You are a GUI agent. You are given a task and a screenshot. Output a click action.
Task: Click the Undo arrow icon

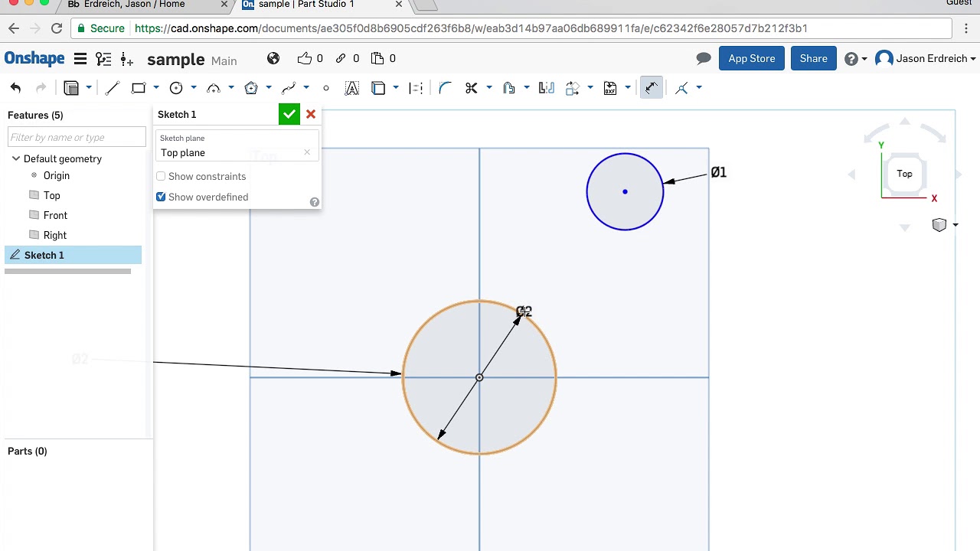point(16,88)
